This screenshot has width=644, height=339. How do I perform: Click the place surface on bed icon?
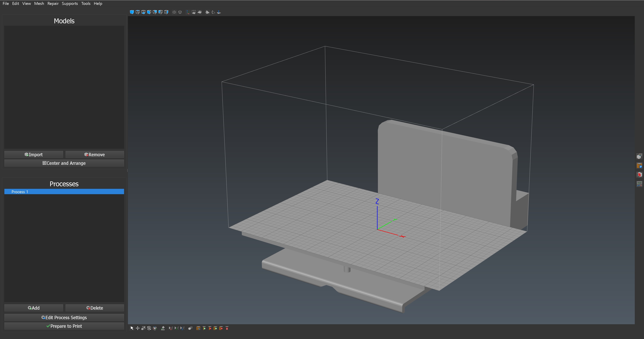tap(163, 328)
